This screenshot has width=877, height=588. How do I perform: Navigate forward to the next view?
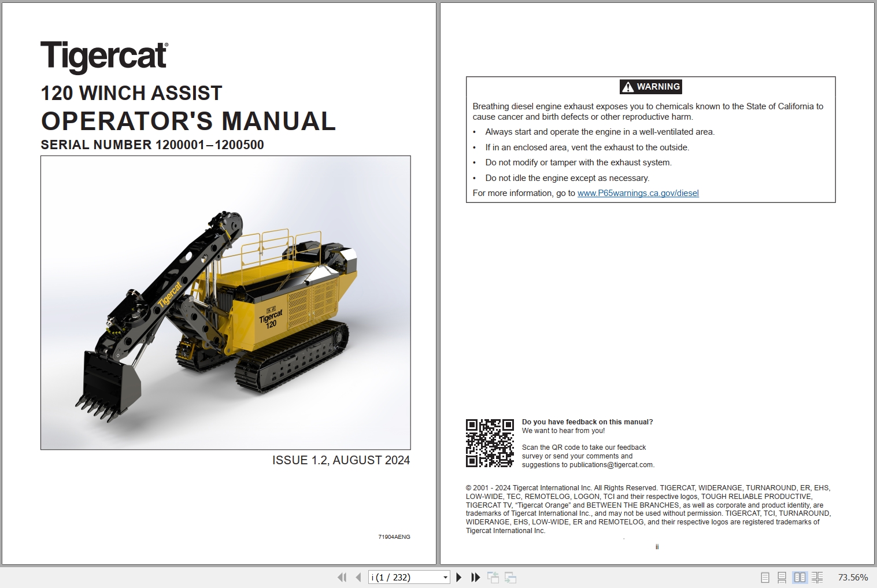pos(511,577)
